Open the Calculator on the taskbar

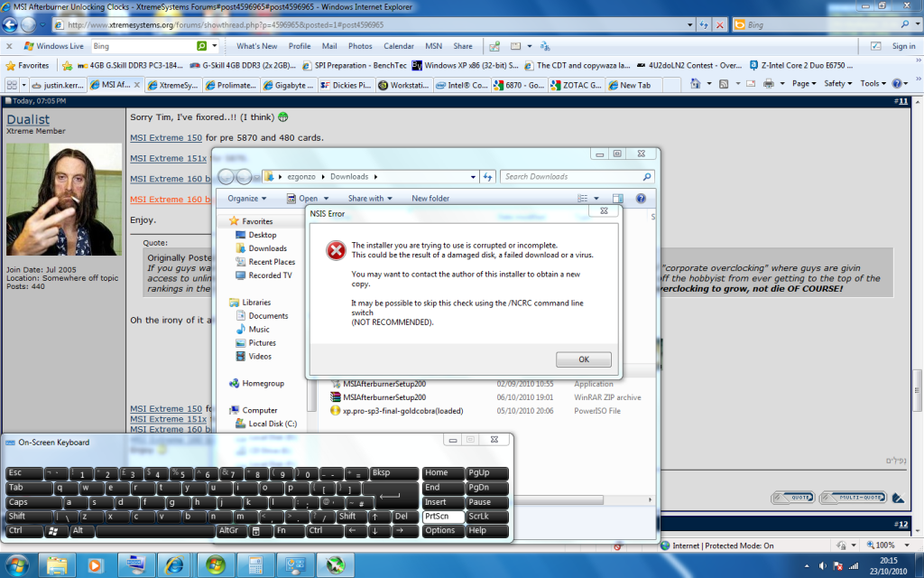pos(255,565)
